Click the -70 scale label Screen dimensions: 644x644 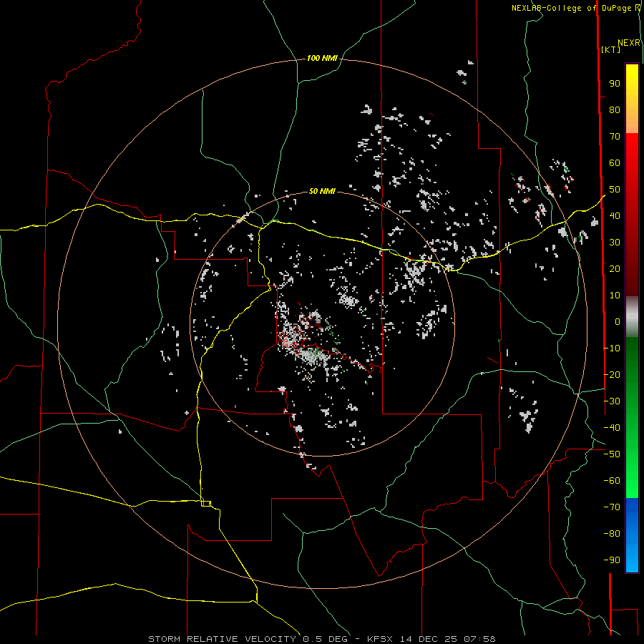click(x=612, y=507)
